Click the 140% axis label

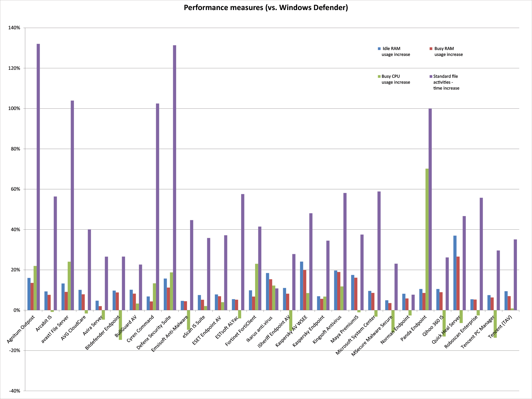14,28
